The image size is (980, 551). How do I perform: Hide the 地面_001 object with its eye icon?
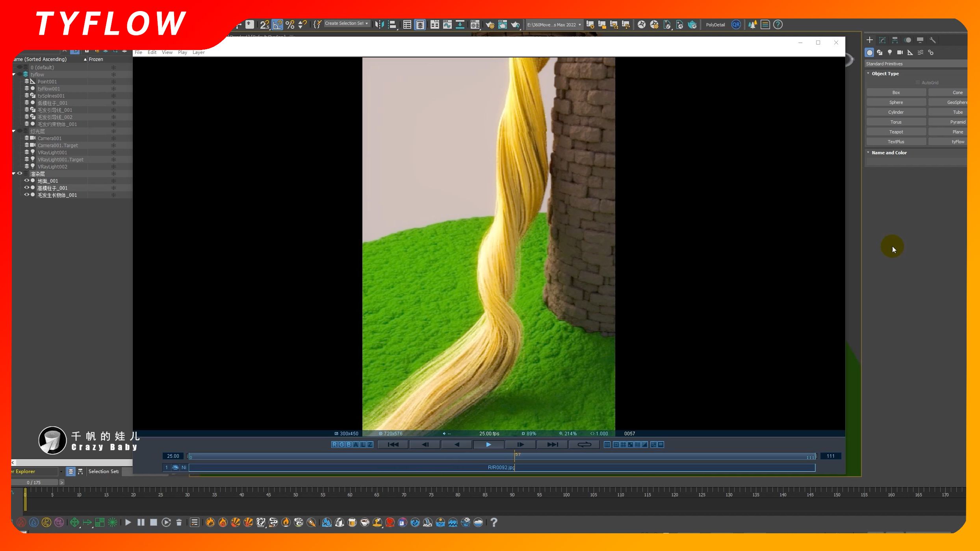26,181
